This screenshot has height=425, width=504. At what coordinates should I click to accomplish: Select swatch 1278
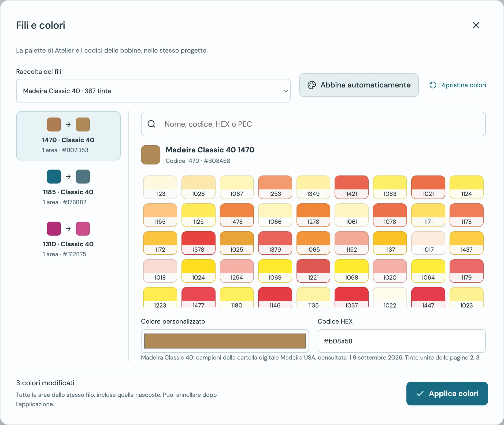coord(313,215)
